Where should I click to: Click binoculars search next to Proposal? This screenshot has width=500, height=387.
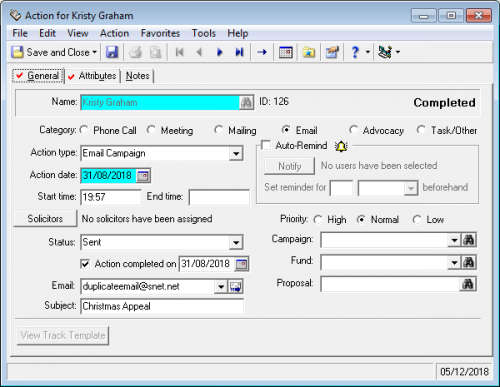pos(468,284)
